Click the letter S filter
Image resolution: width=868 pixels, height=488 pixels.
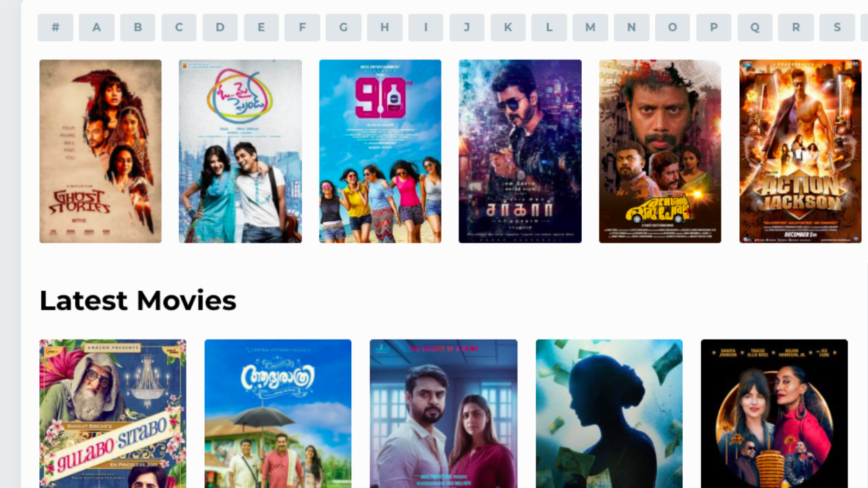point(837,28)
